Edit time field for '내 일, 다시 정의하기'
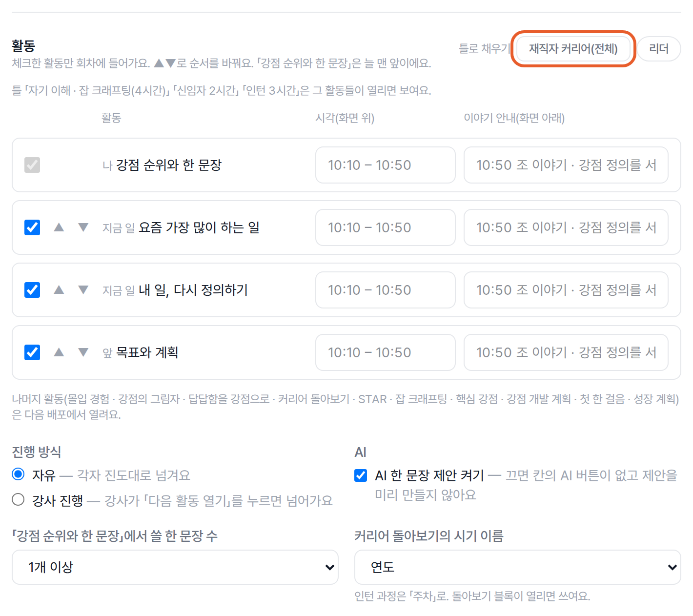Viewport: 693px width, 616px height. tap(386, 290)
